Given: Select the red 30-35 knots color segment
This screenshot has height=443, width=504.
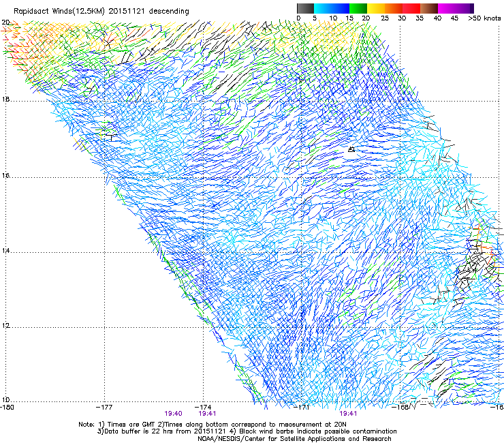Looking at the screenshot, I should (x=411, y=8).
